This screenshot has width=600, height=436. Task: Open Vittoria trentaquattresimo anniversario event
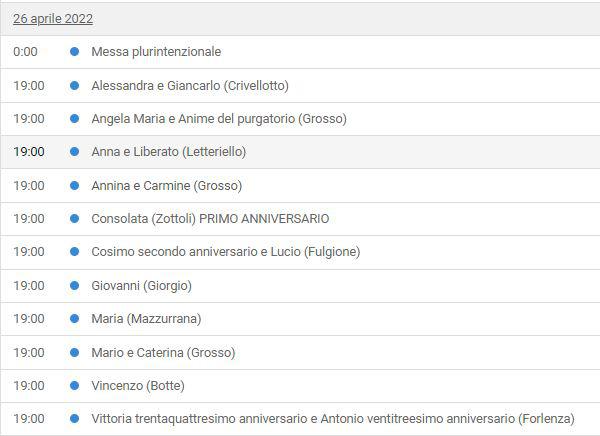coord(333,418)
